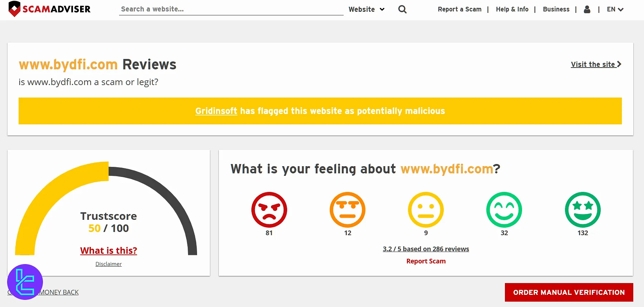The height and width of the screenshot is (307, 644).
Task: Click the count 81 under angry face
Action: (269, 233)
